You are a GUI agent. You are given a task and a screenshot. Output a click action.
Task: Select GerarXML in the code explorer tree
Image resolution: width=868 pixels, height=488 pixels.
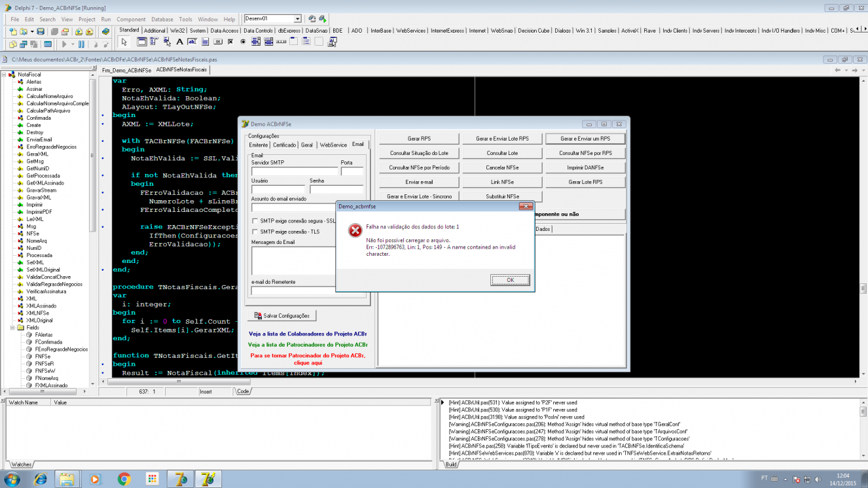(x=37, y=154)
